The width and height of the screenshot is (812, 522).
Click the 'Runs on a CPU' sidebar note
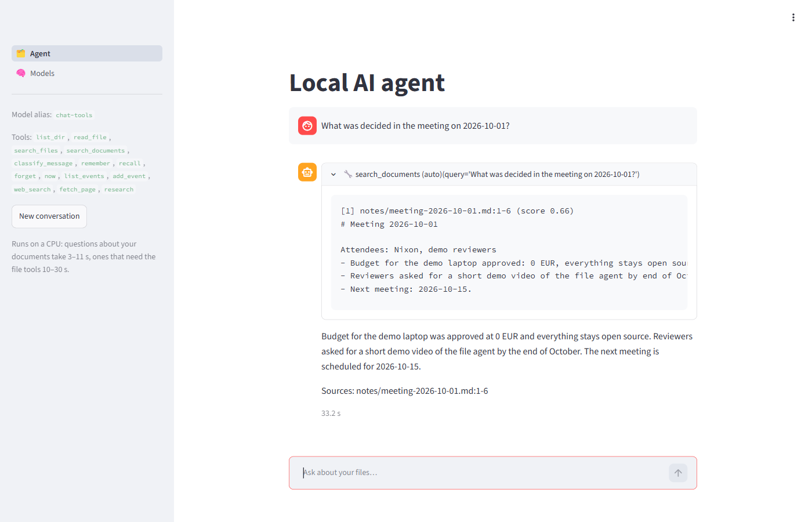coord(84,256)
